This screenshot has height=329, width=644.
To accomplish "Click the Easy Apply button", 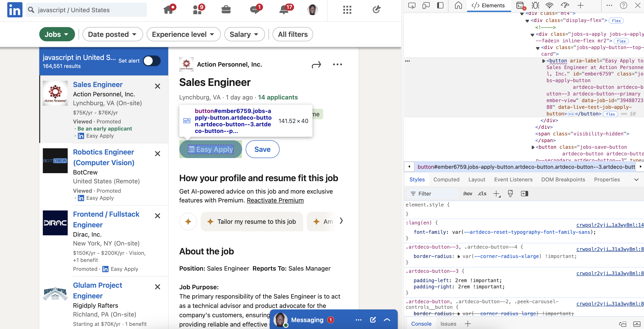I will 211,149.
